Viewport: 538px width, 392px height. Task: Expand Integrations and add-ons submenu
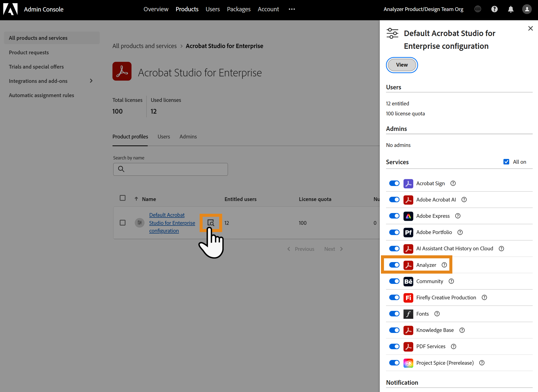[x=91, y=81]
